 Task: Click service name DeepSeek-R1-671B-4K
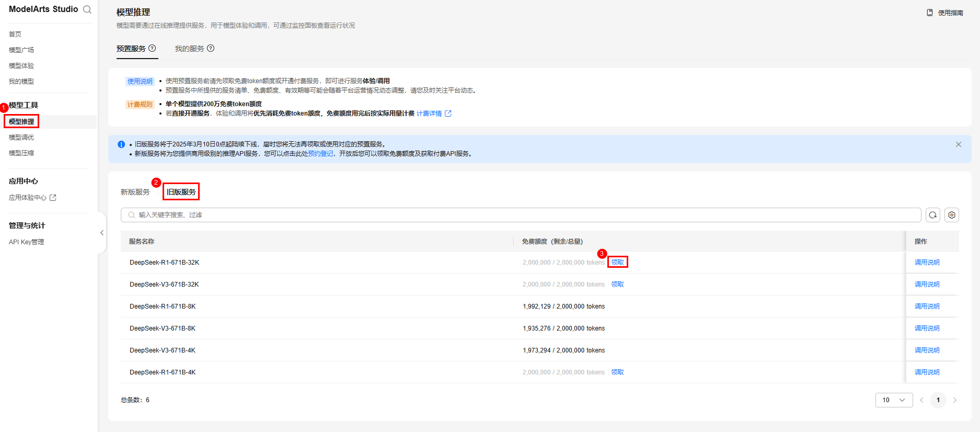pos(163,372)
